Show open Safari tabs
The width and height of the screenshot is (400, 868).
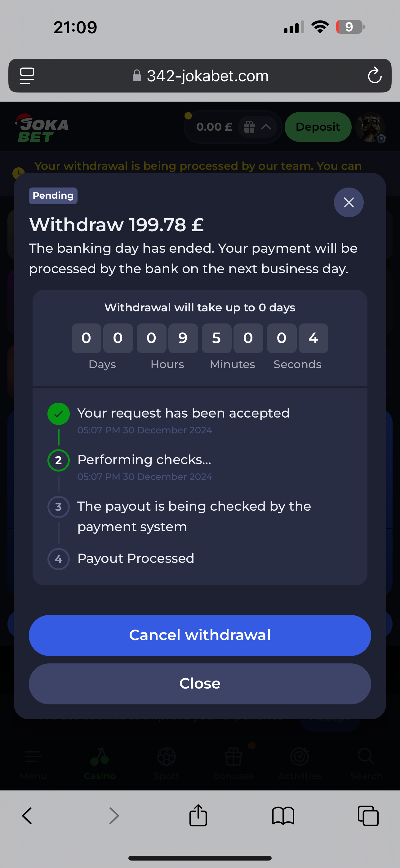click(368, 816)
